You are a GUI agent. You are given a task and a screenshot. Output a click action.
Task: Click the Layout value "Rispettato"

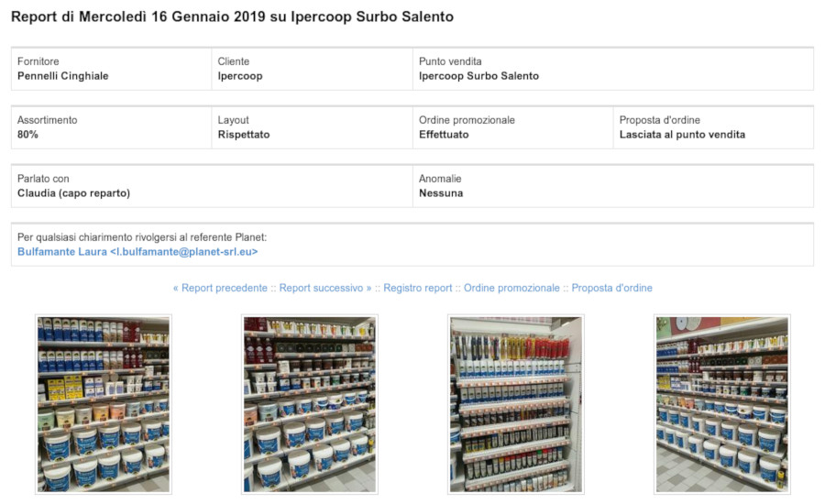click(244, 135)
